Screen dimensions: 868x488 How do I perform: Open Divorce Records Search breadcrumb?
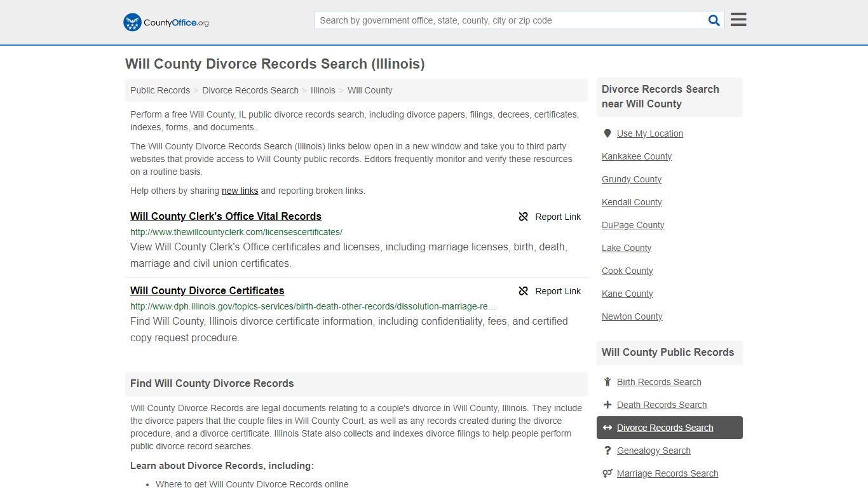click(250, 90)
